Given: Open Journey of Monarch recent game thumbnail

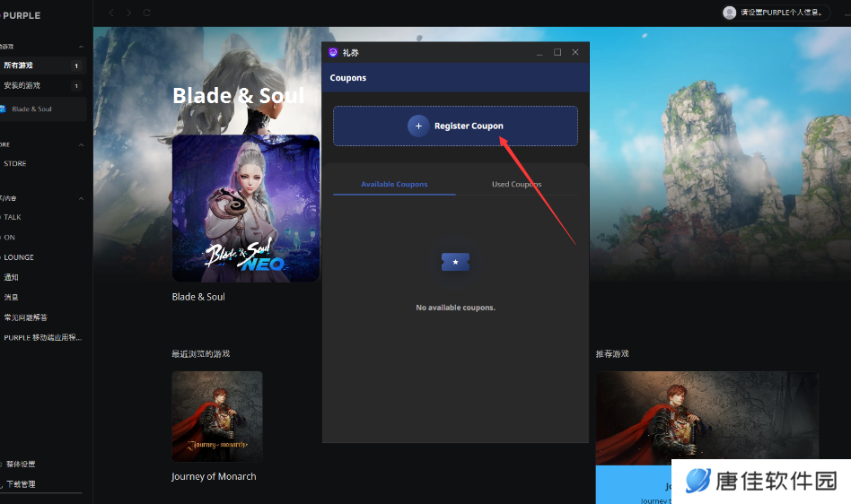Looking at the screenshot, I should click(x=217, y=416).
